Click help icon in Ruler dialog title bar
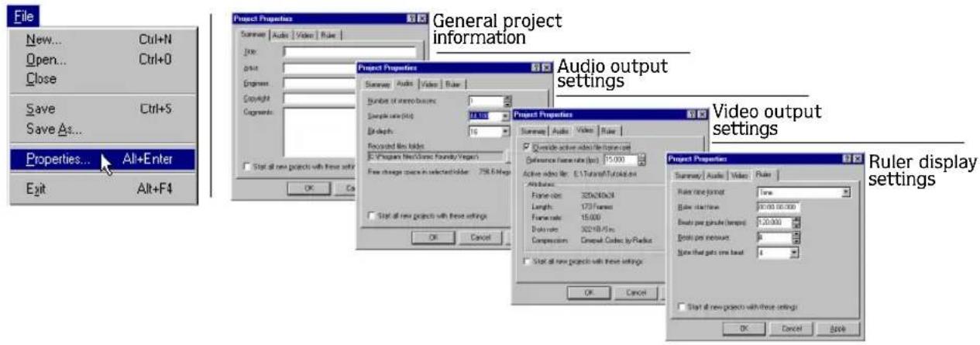The width and height of the screenshot is (980, 345). click(847, 158)
